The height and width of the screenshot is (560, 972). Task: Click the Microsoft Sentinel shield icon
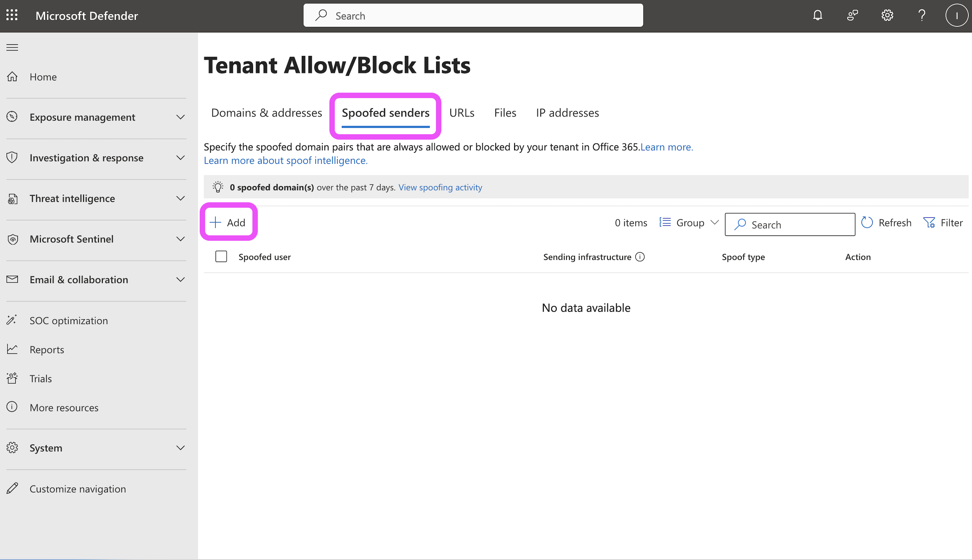point(12,239)
